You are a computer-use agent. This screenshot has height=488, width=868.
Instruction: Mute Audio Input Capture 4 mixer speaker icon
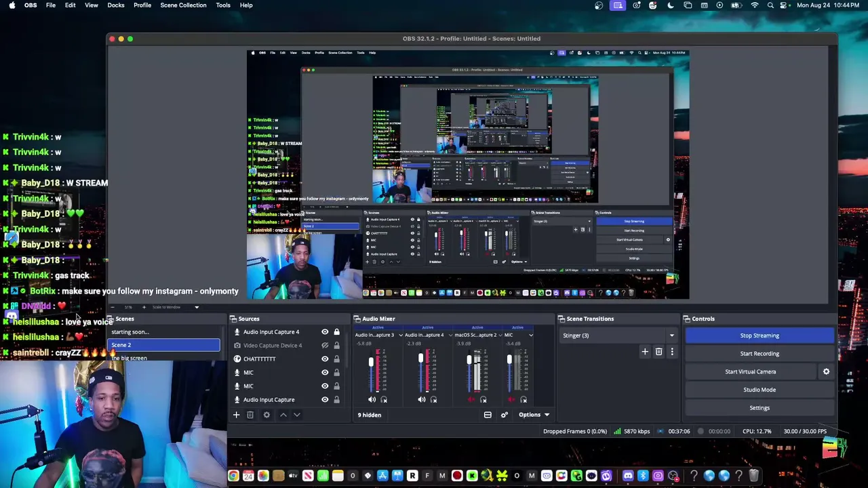421,400
